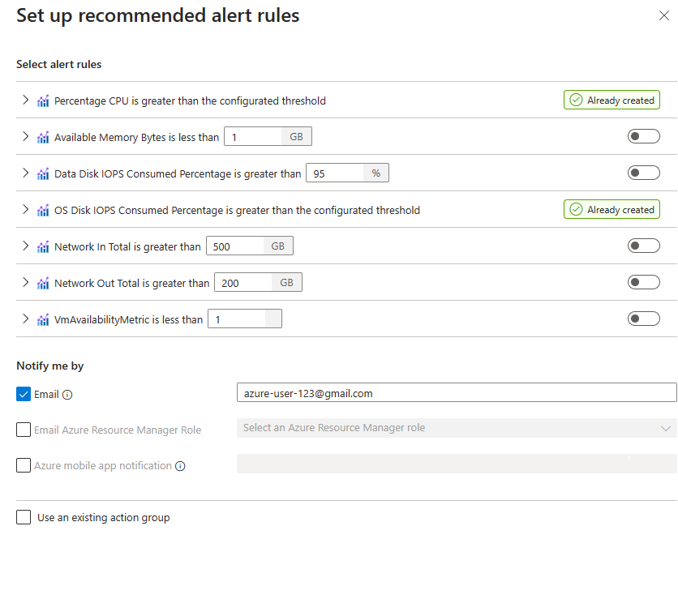
Task: Click the OS Disk IOPS chart icon
Action: click(x=43, y=209)
